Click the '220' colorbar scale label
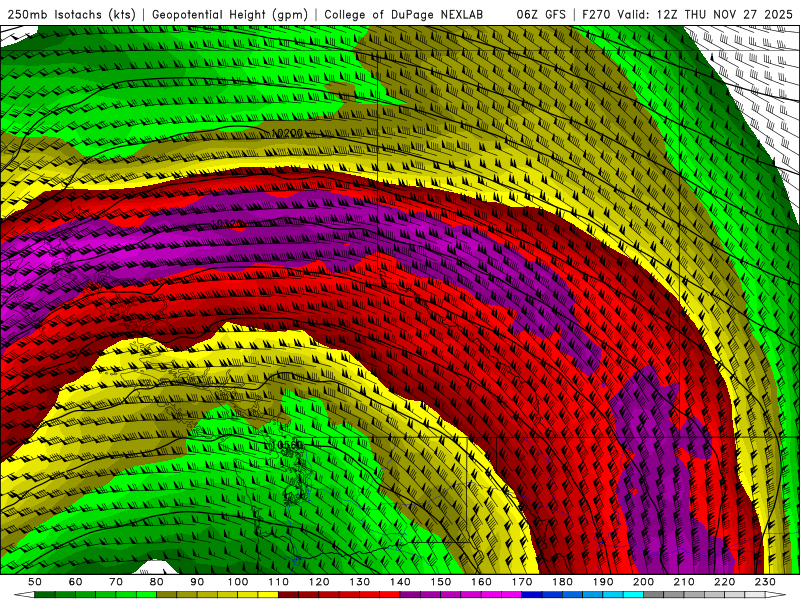This screenshot has height=600, width=800. [724, 582]
